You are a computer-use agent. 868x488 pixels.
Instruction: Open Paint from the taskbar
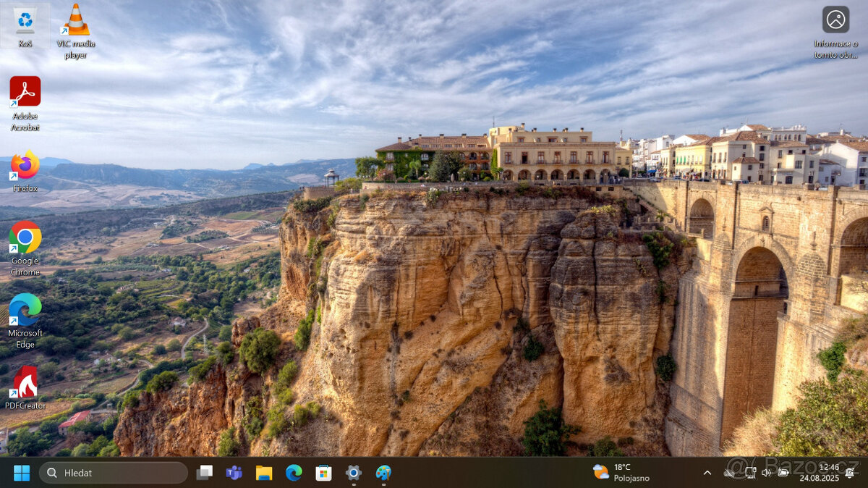pos(383,473)
